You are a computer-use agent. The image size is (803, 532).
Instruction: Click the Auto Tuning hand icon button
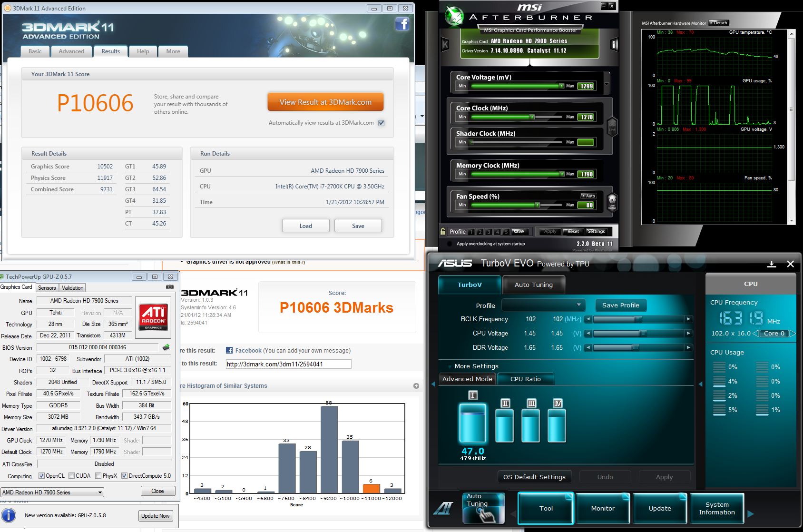point(483,508)
